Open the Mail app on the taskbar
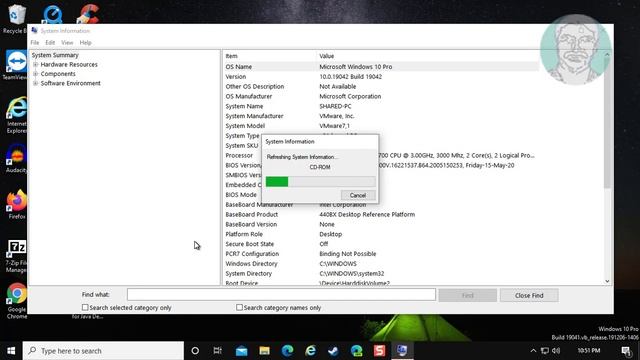Image resolution: width=640 pixels, height=360 pixels. 241,351
